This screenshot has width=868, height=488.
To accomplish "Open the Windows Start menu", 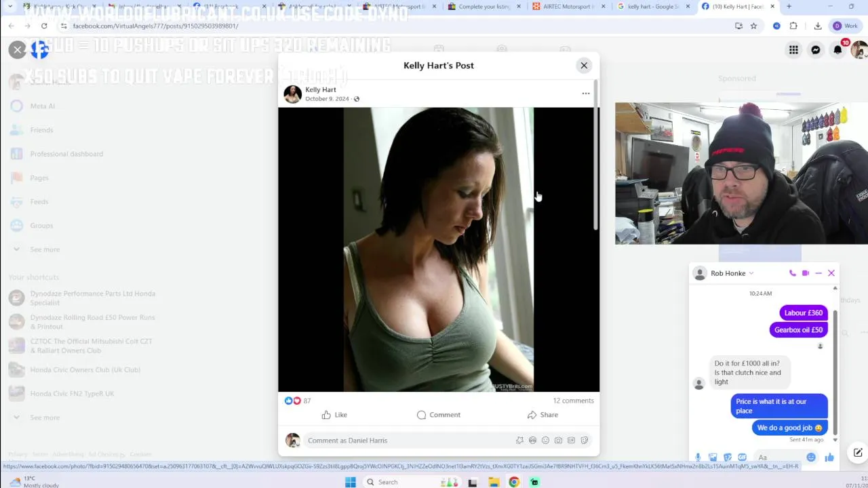I will [350, 482].
